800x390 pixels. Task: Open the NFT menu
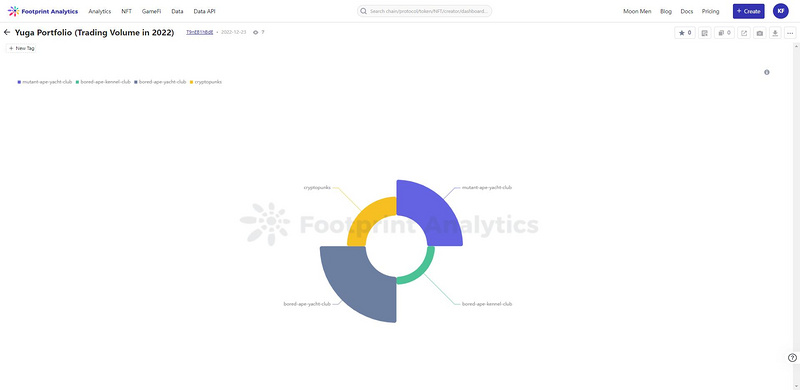click(x=127, y=11)
